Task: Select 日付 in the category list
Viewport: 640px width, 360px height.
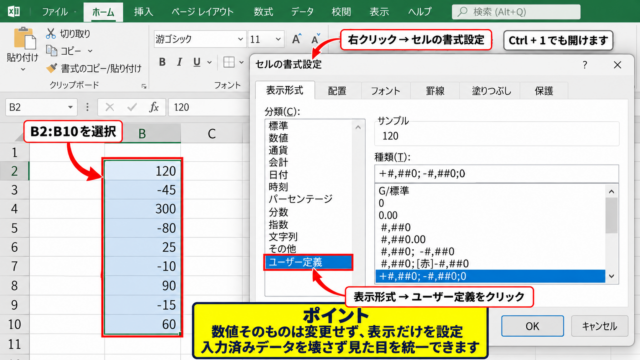Action: click(x=278, y=175)
